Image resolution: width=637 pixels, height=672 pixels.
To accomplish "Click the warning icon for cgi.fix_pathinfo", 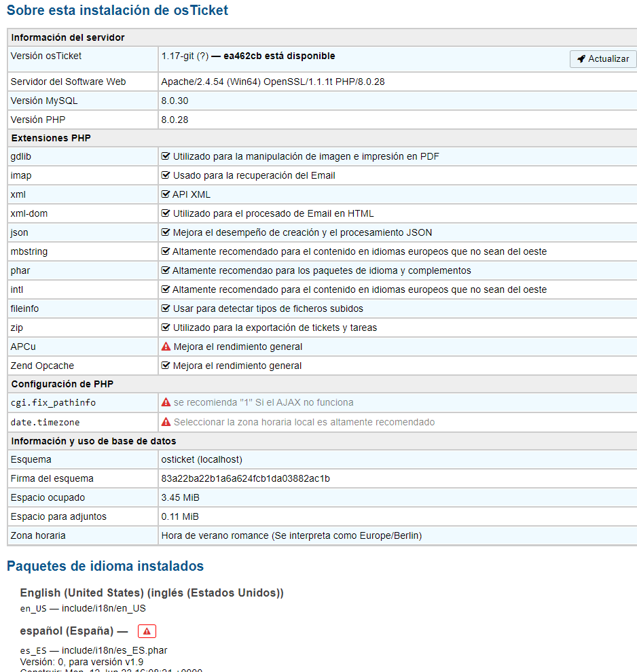I will click(166, 403).
